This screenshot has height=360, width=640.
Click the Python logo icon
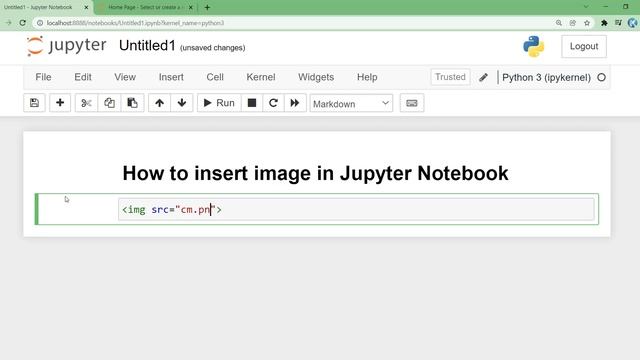click(x=533, y=47)
